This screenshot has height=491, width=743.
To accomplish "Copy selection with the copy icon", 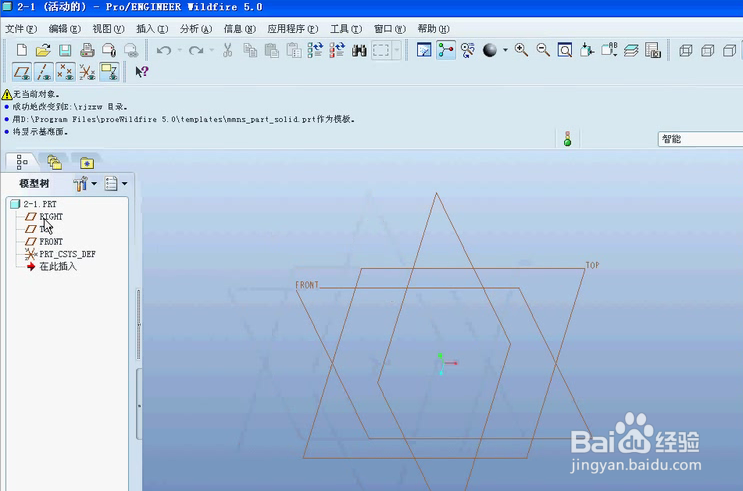I will click(250, 50).
